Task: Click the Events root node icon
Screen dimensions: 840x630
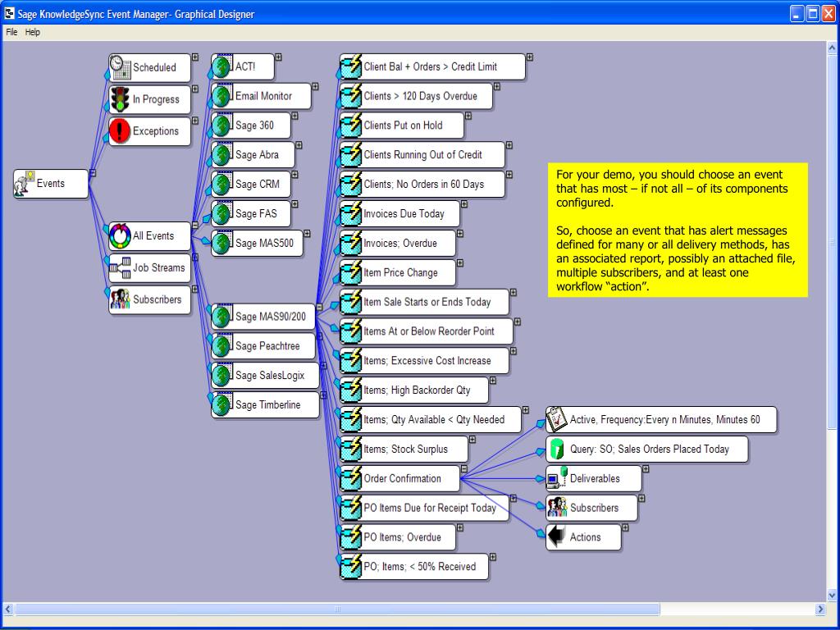Action: point(24,184)
